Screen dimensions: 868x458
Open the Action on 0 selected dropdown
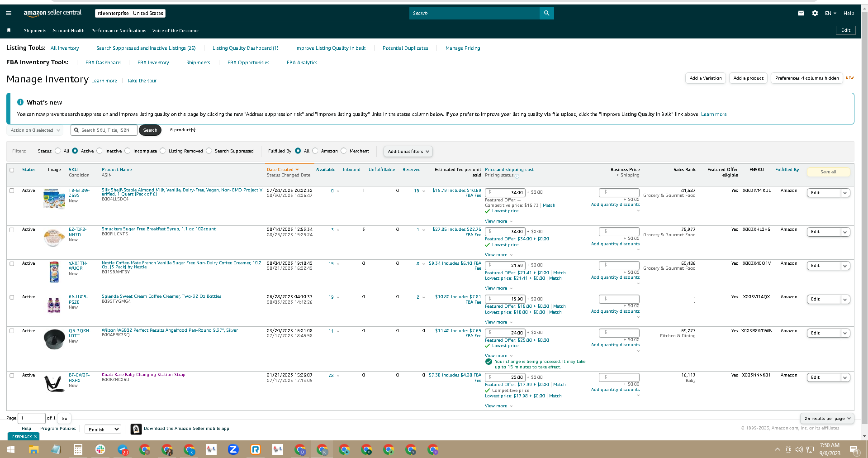35,130
